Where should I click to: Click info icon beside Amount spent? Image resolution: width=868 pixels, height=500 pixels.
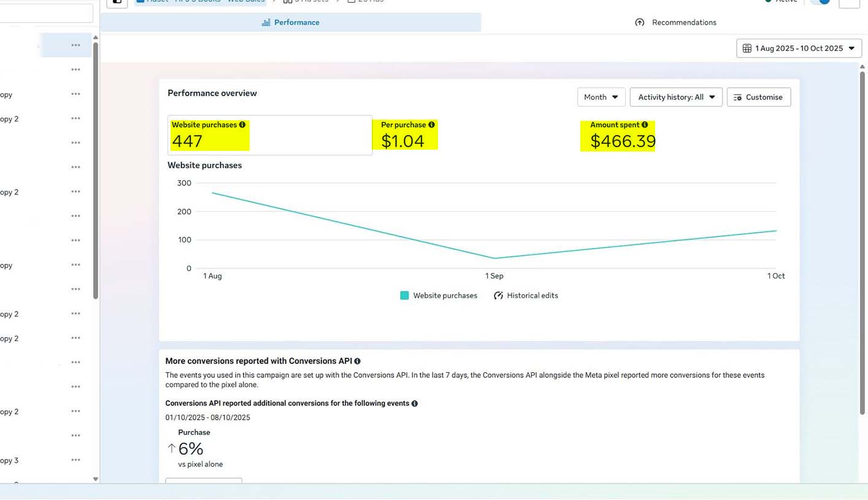(645, 125)
